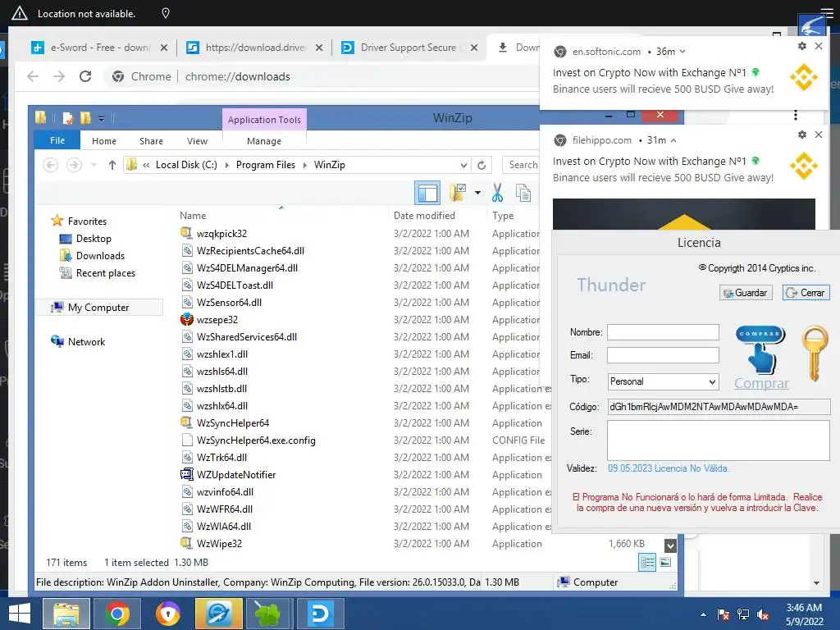
Task: Switch to large icons view in status bar
Action: 665,562
